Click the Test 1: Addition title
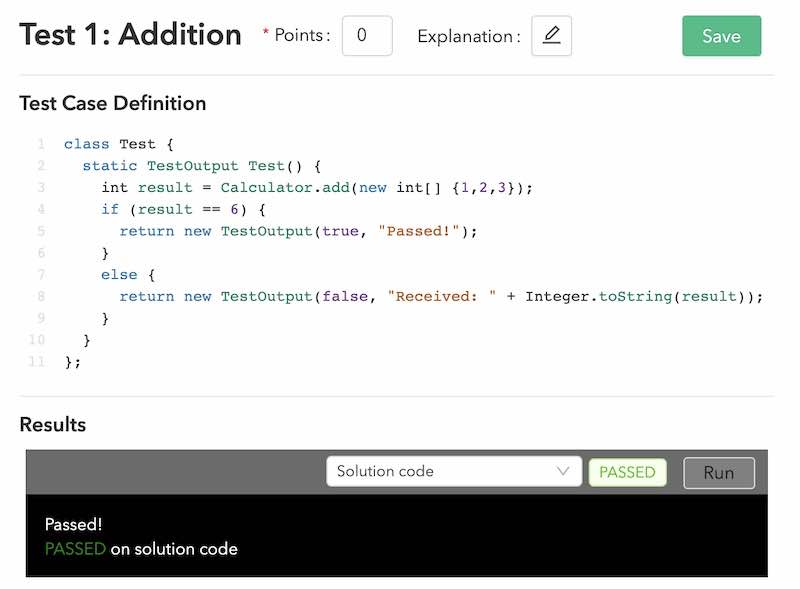 point(130,33)
